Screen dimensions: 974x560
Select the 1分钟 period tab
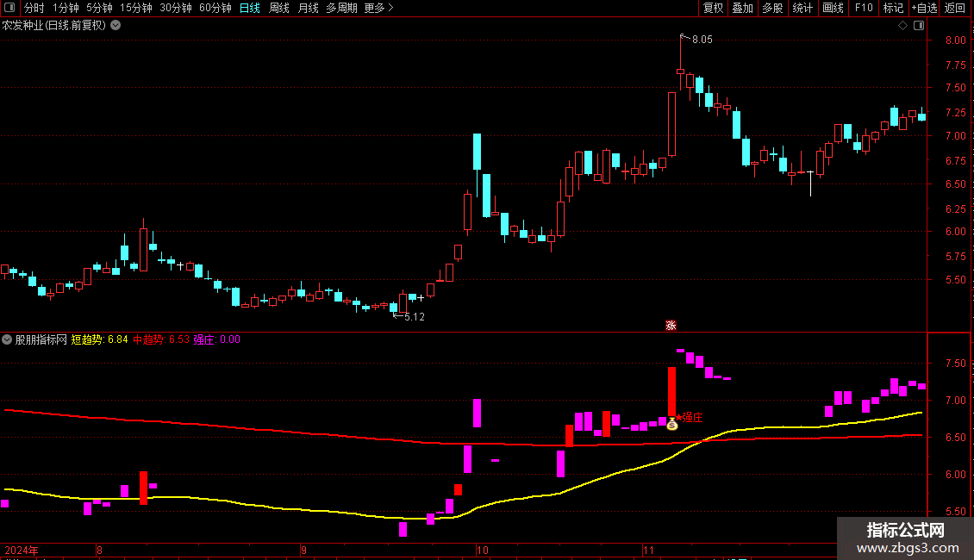66,8
